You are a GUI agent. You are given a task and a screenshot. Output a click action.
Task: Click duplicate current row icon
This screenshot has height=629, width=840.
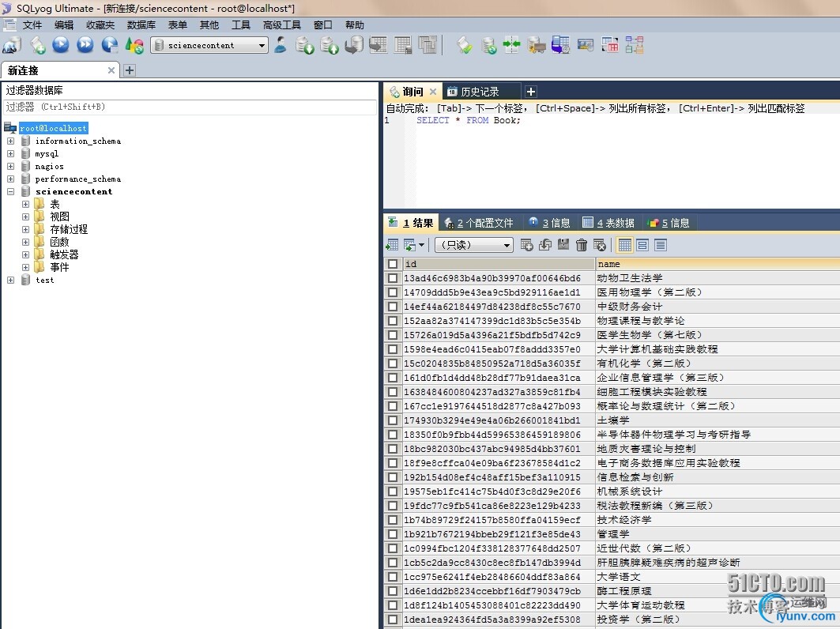(544, 246)
